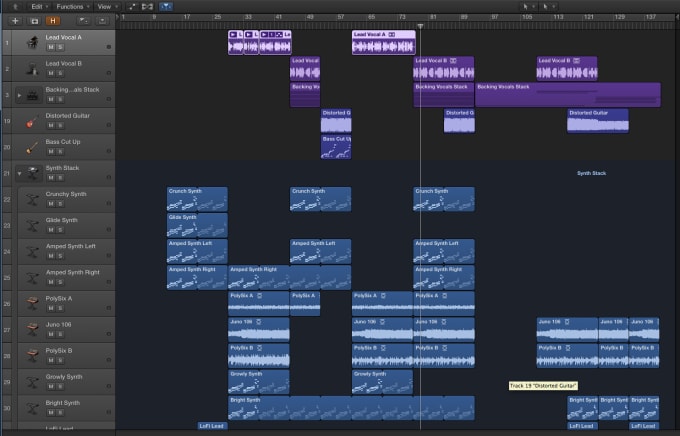The width and height of the screenshot is (680, 436).
Task: Open the command-click pointer tool menu
Action: pos(548,7)
